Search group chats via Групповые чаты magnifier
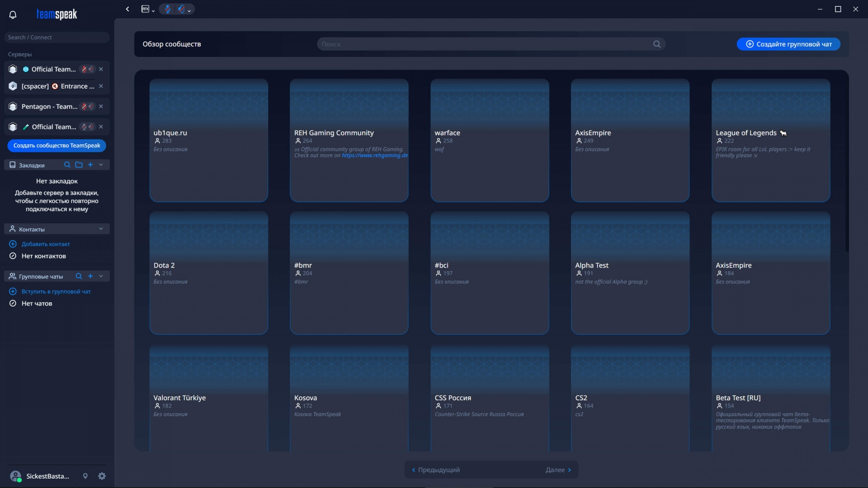This screenshot has height=488, width=868. point(79,276)
